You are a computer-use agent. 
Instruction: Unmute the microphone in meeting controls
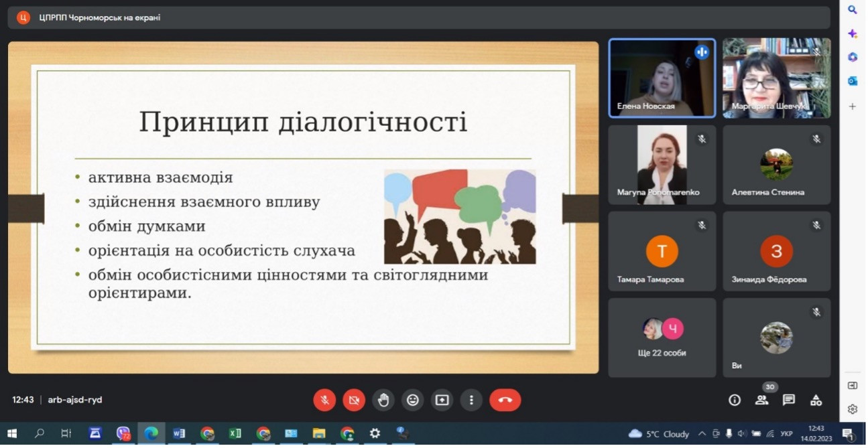(x=324, y=400)
